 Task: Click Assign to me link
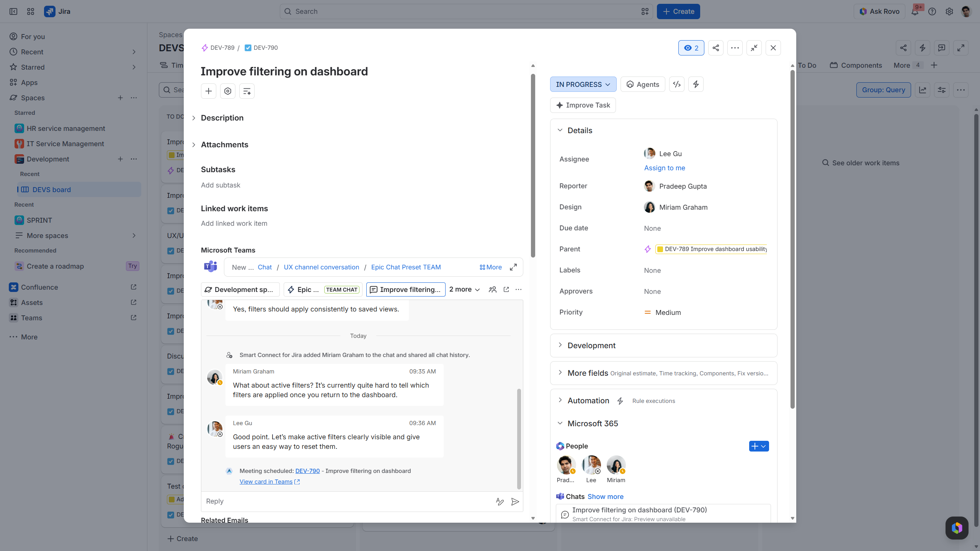[x=665, y=168]
